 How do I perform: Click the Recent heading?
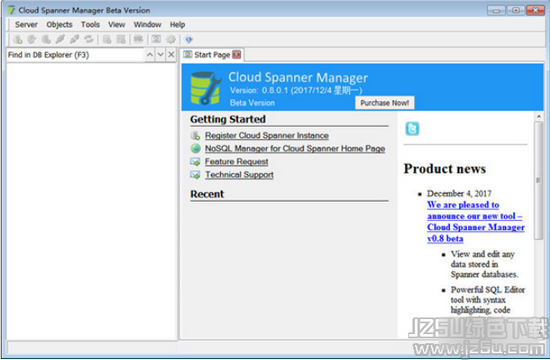[207, 194]
